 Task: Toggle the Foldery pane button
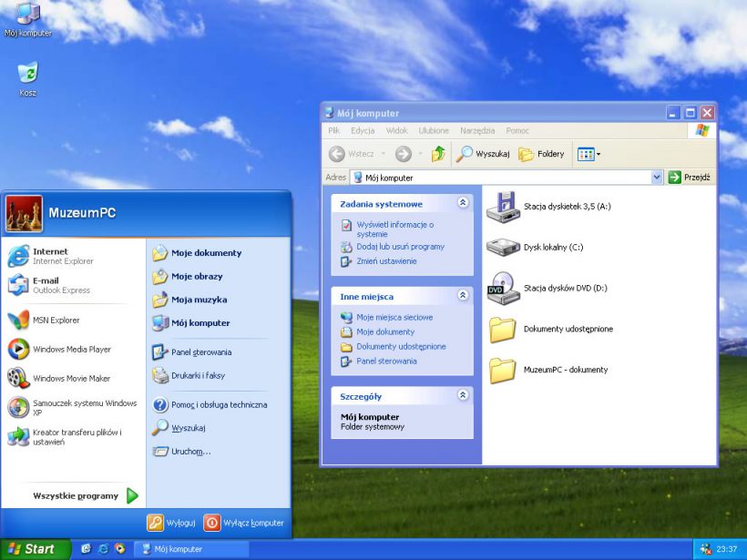[542, 154]
